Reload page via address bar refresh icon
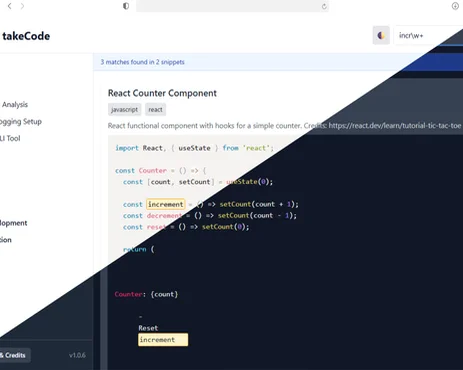Image resolution: width=463 pixels, height=370 pixels. pyautogui.click(x=324, y=6)
